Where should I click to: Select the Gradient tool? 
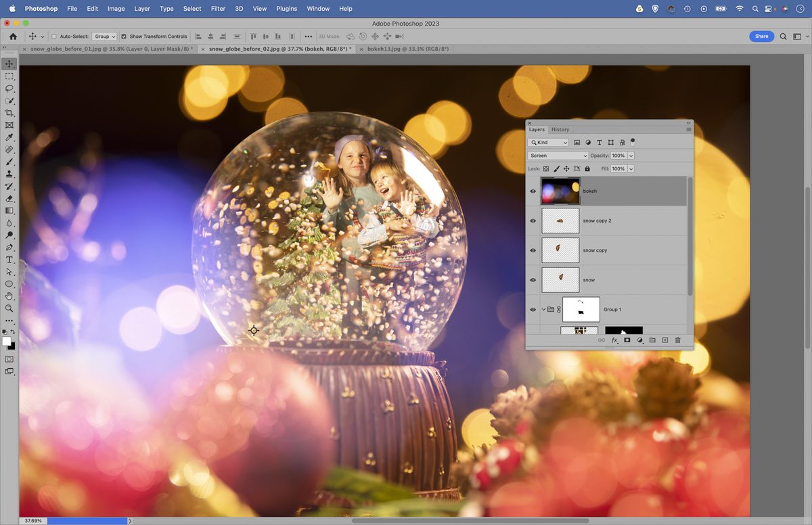pos(10,210)
